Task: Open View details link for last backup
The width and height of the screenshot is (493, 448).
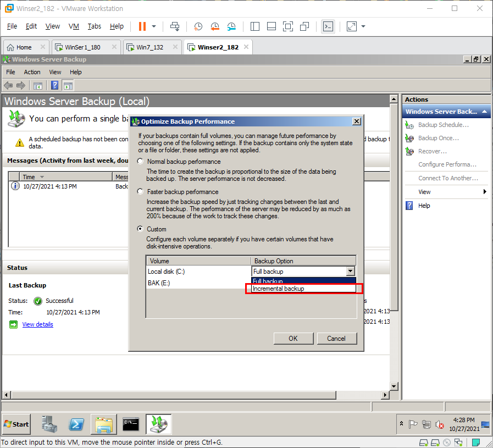Action: point(38,324)
